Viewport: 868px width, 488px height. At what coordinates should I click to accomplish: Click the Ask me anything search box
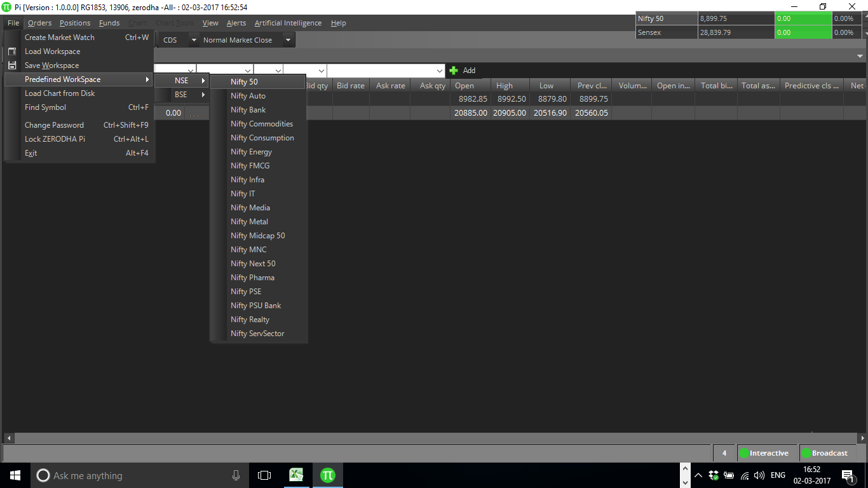[x=138, y=475]
